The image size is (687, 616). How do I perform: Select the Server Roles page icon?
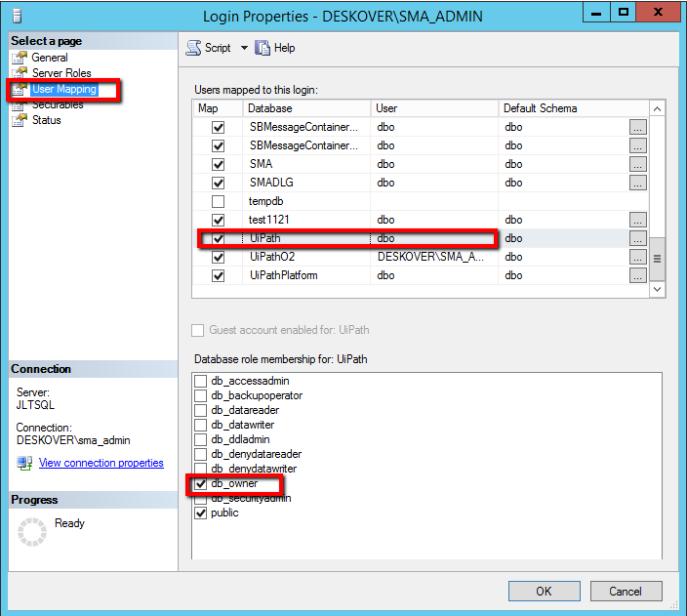pyautogui.click(x=20, y=73)
